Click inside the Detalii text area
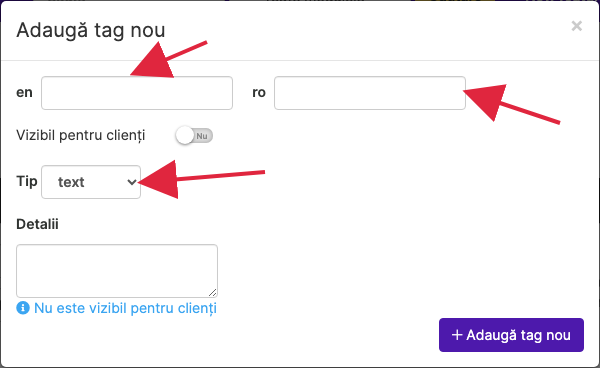This screenshot has height=368, width=600. (117, 271)
